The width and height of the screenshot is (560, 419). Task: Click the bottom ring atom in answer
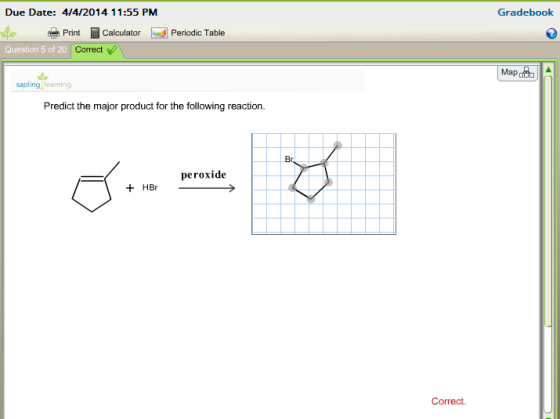pos(311,199)
